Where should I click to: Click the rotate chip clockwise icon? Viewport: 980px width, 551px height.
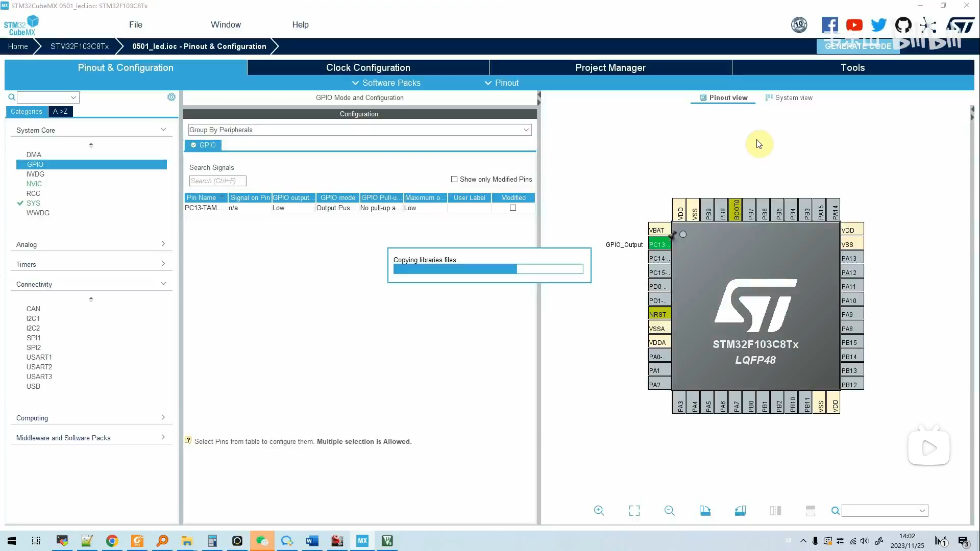(705, 511)
